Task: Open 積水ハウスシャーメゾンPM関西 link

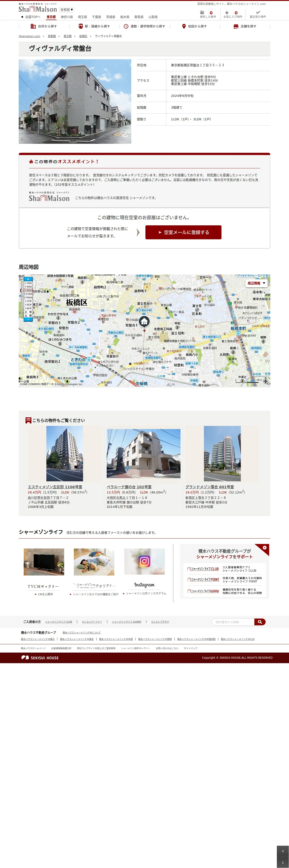Action: [x=155, y=639]
